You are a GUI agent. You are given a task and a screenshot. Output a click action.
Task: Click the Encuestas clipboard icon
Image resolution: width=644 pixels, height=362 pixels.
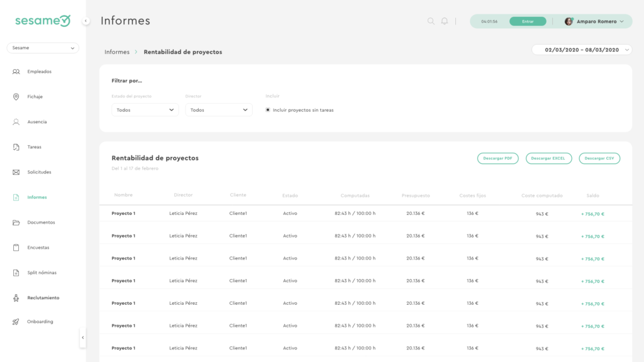point(16,248)
